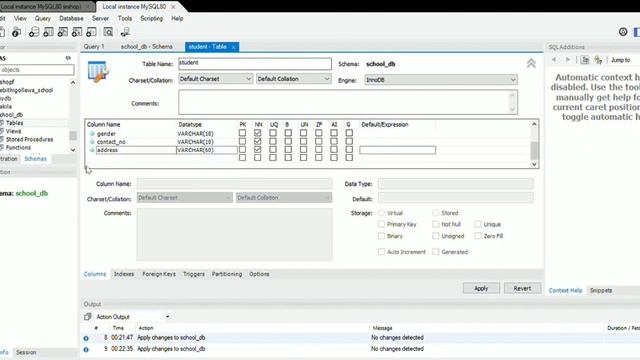Open the column Default Collation dropdown
This screenshot has height=360, width=640.
pos(284,198)
